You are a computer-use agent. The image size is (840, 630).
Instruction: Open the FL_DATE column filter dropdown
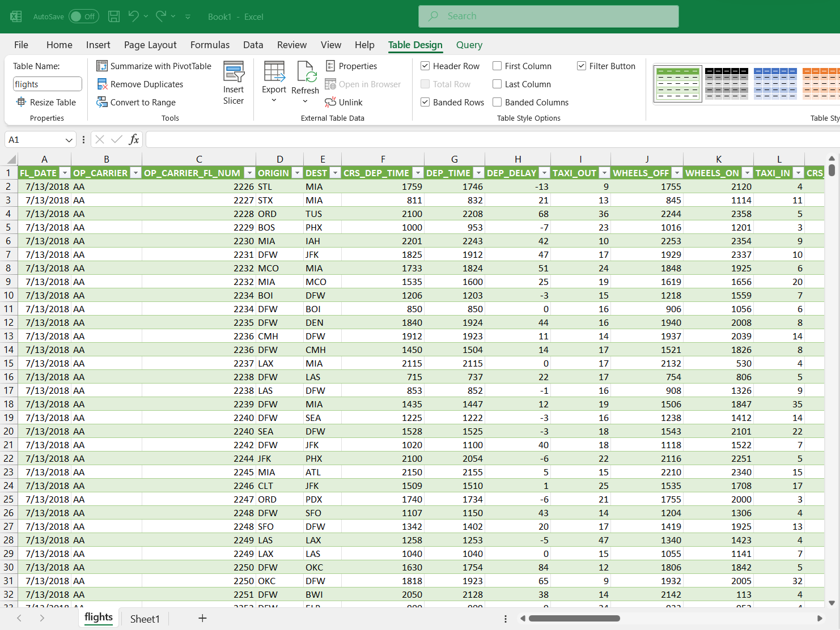(65, 173)
